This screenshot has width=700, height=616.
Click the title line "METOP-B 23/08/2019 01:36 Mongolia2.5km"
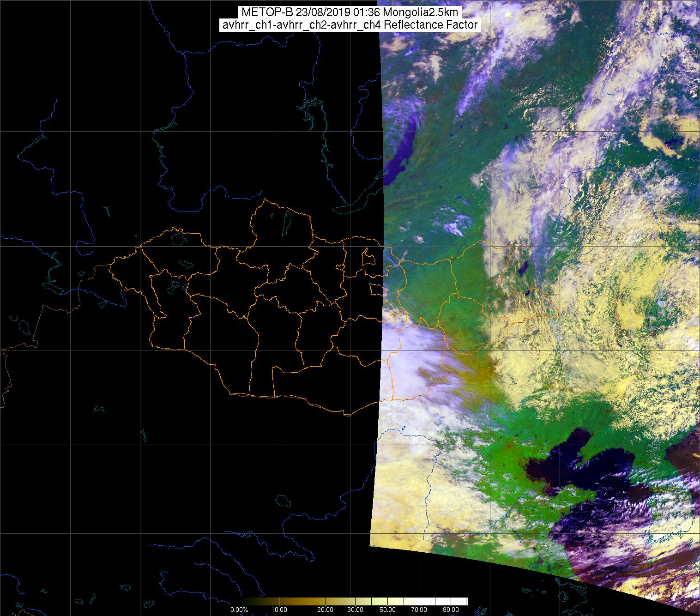click(x=350, y=13)
